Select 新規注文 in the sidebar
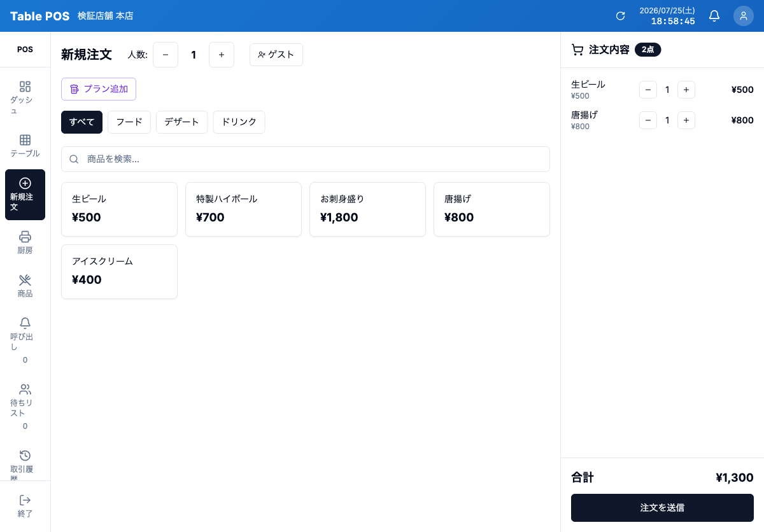This screenshot has width=764, height=532. pyautogui.click(x=25, y=195)
